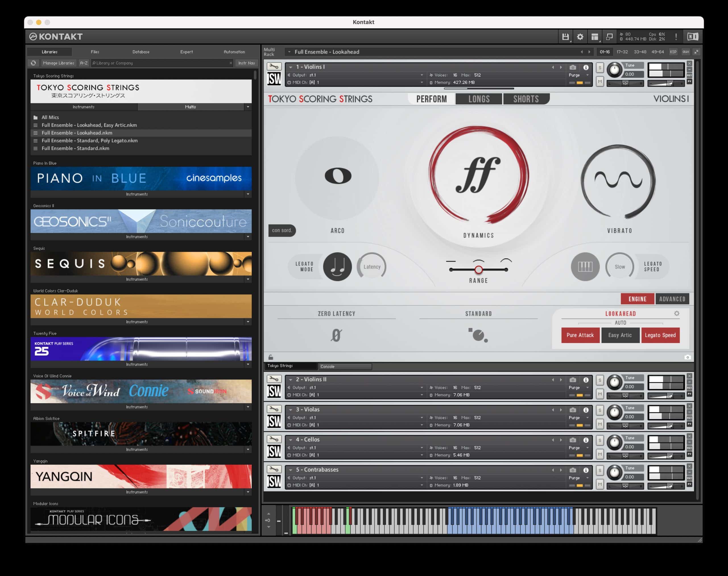The height and width of the screenshot is (576, 728).
Task: Click the ff Dynamics circle
Action: 479,175
